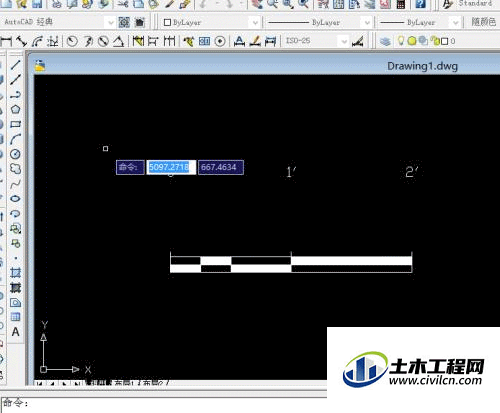Screen dimensions: 500x413
Task: Start an Angular dimension
Action: point(118,41)
